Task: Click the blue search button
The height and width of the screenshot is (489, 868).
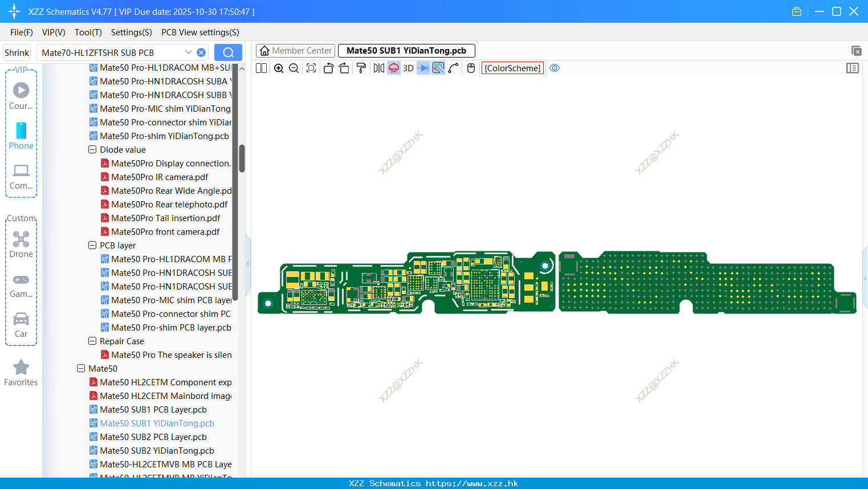Action: [x=228, y=52]
